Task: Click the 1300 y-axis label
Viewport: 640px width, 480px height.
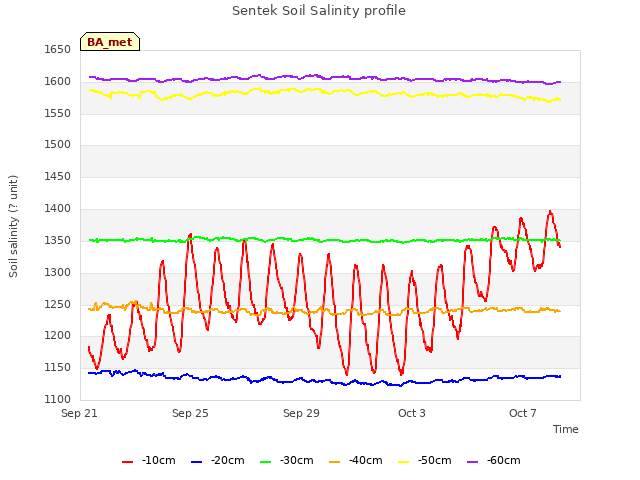Action: [x=58, y=272]
